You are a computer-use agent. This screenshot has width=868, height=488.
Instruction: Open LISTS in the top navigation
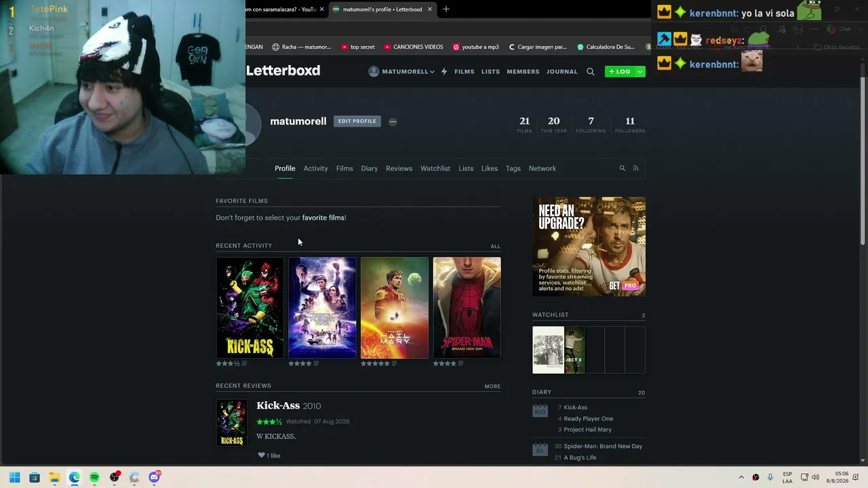pos(490,71)
